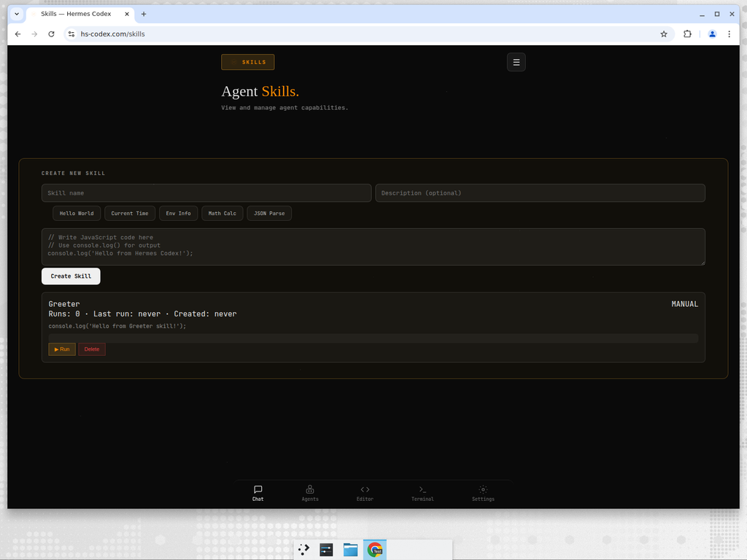
Task: Insert the Env Info template
Action: [178, 214]
